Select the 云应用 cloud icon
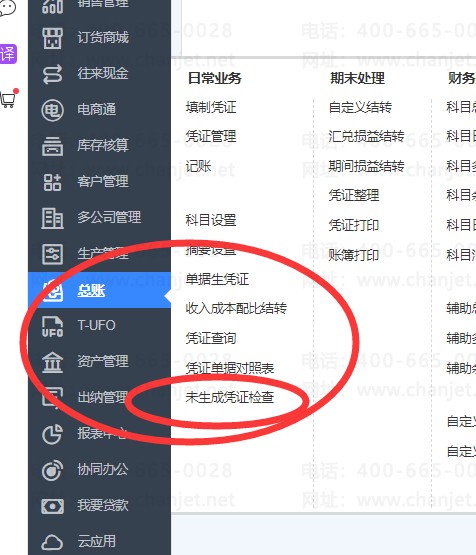 click(x=52, y=542)
